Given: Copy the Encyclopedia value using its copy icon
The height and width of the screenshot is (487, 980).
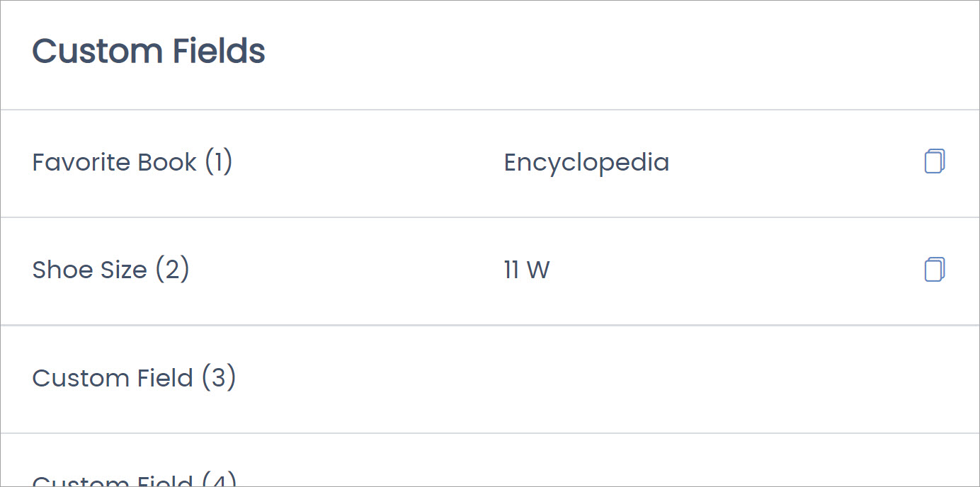Looking at the screenshot, I should point(934,161).
